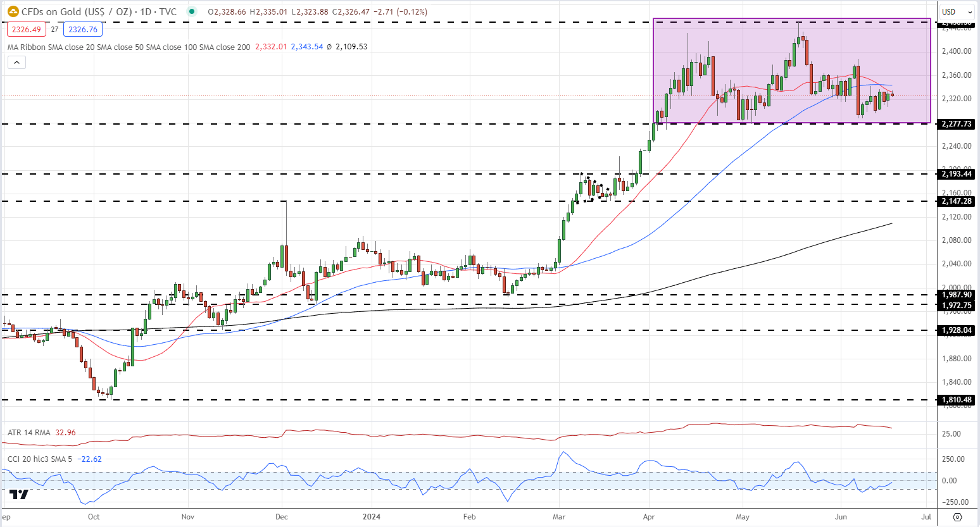This screenshot has height=527, width=980.
Task: Click the red sell price 2326.49
Action: tap(27, 29)
